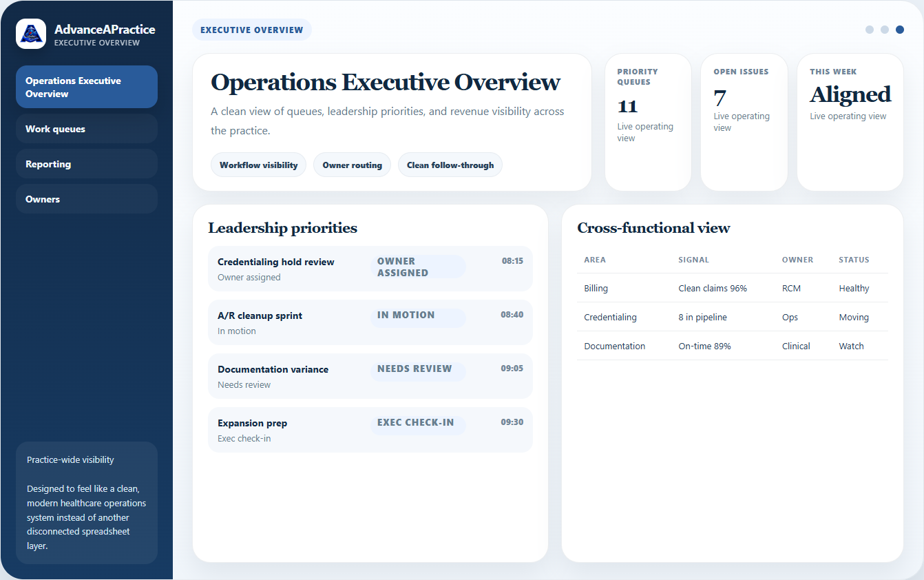This screenshot has height=580, width=924.
Task: Click the middle pagination dot top right
Action: click(x=884, y=30)
